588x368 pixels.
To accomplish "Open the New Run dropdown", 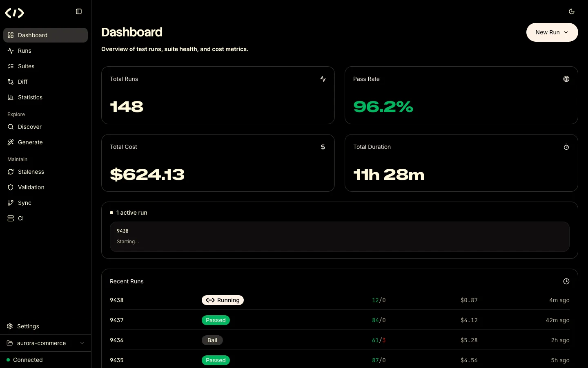I will (552, 32).
